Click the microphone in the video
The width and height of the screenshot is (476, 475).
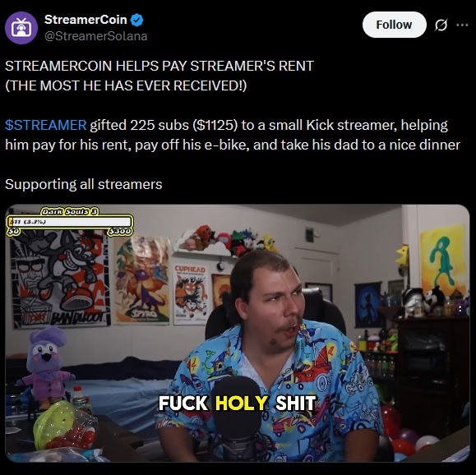click(237, 421)
